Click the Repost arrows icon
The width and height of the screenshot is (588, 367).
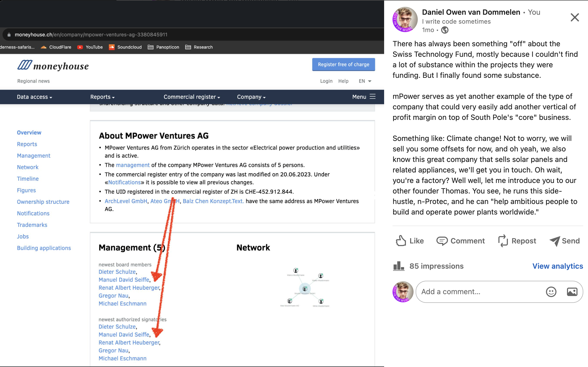click(x=503, y=241)
